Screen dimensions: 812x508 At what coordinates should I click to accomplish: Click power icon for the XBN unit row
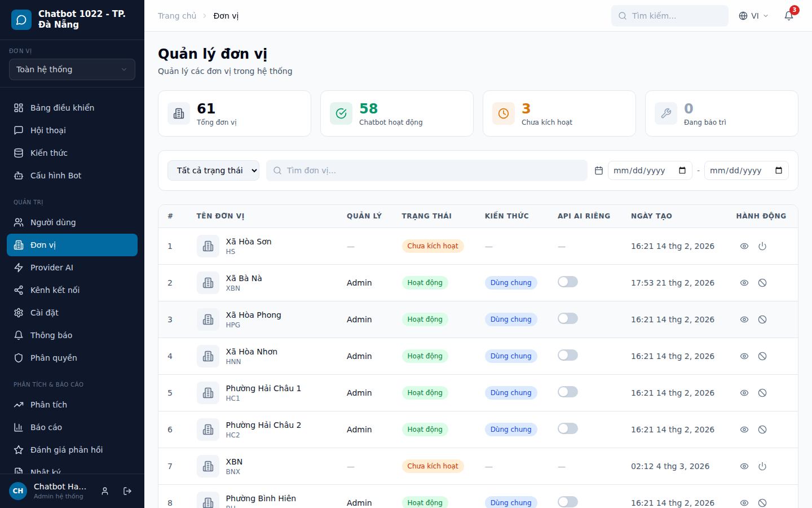tap(762, 466)
